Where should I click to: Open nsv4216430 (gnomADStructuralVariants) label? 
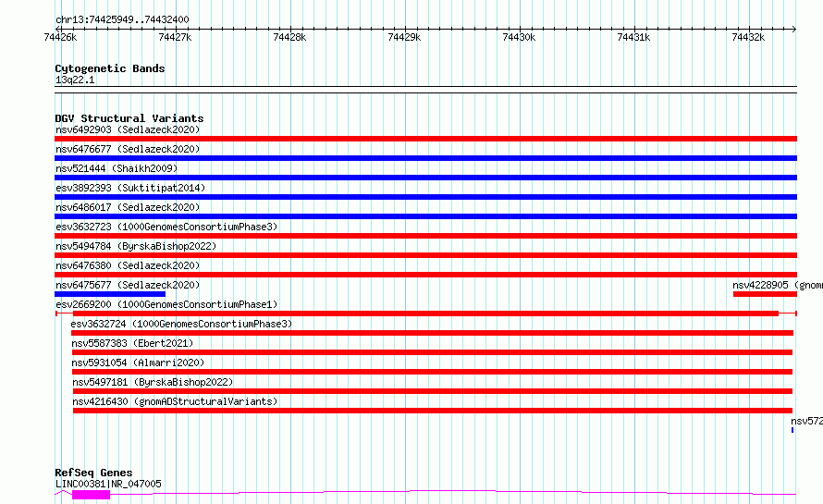175,401
